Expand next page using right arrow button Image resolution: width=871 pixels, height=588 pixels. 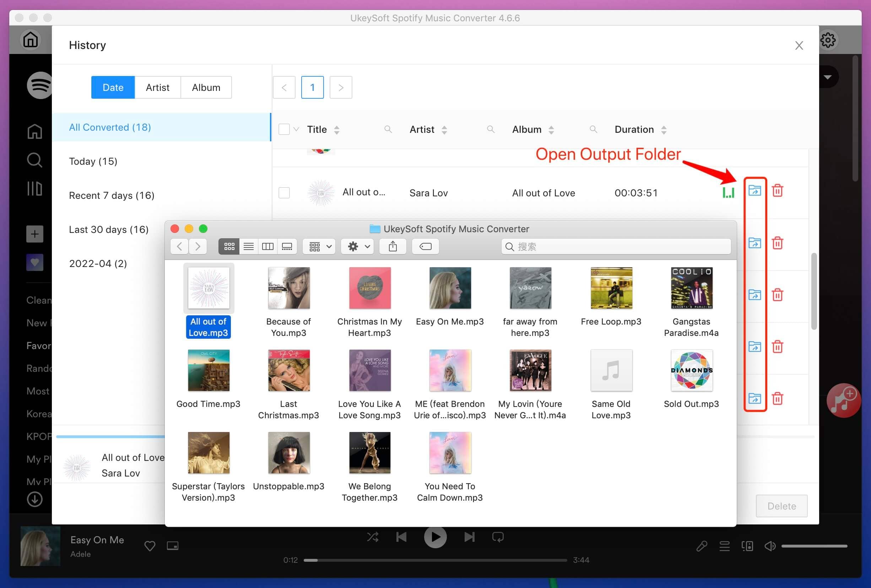tap(340, 87)
